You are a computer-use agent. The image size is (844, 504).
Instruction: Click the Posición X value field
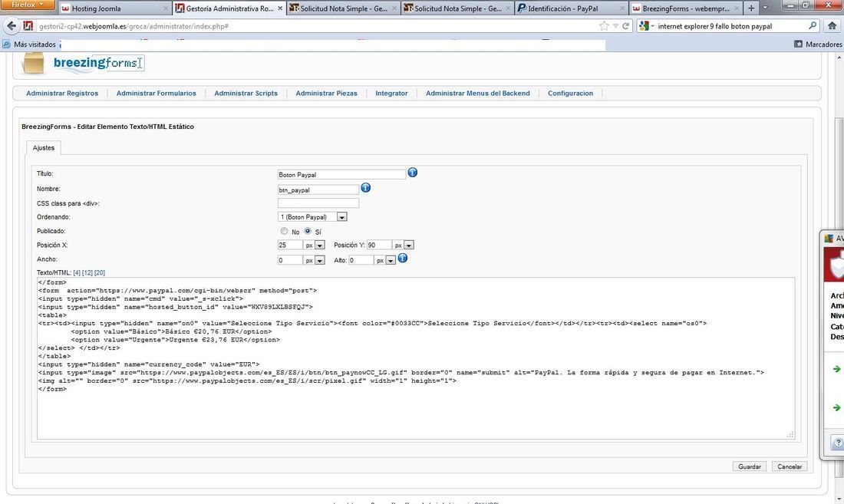290,245
